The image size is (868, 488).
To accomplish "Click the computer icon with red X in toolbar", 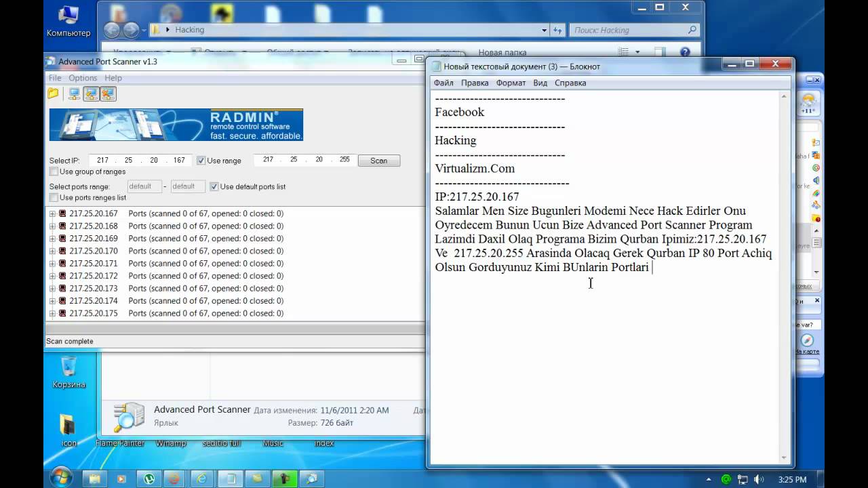I will [108, 94].
